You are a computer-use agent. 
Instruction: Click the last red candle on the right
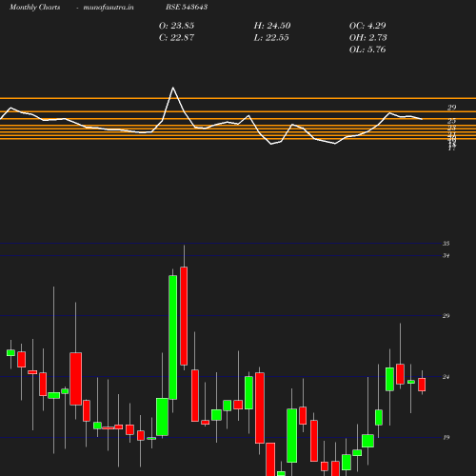point(422,385)
